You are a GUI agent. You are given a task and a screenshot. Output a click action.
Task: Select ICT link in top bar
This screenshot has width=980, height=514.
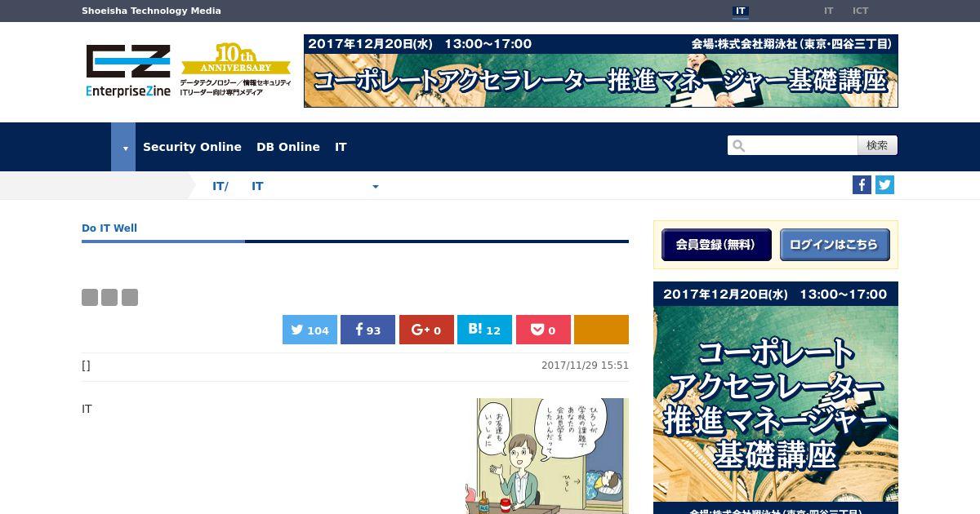(860, 11)
